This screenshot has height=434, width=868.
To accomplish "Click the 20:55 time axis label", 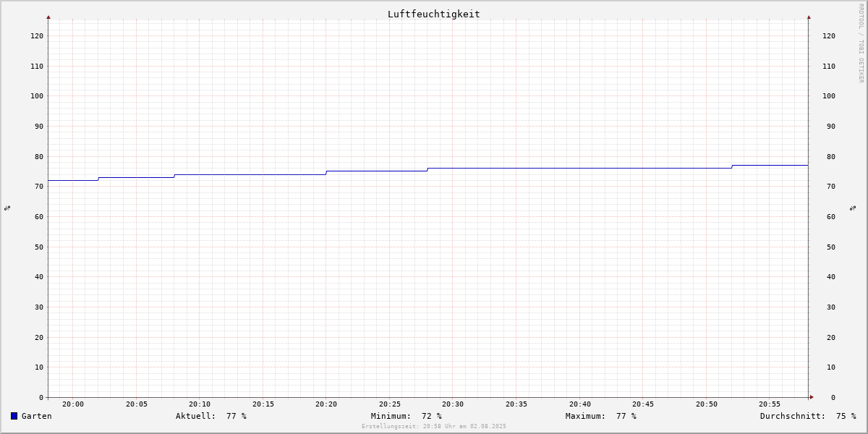I will pyautogui.click(x=770, y=404).
